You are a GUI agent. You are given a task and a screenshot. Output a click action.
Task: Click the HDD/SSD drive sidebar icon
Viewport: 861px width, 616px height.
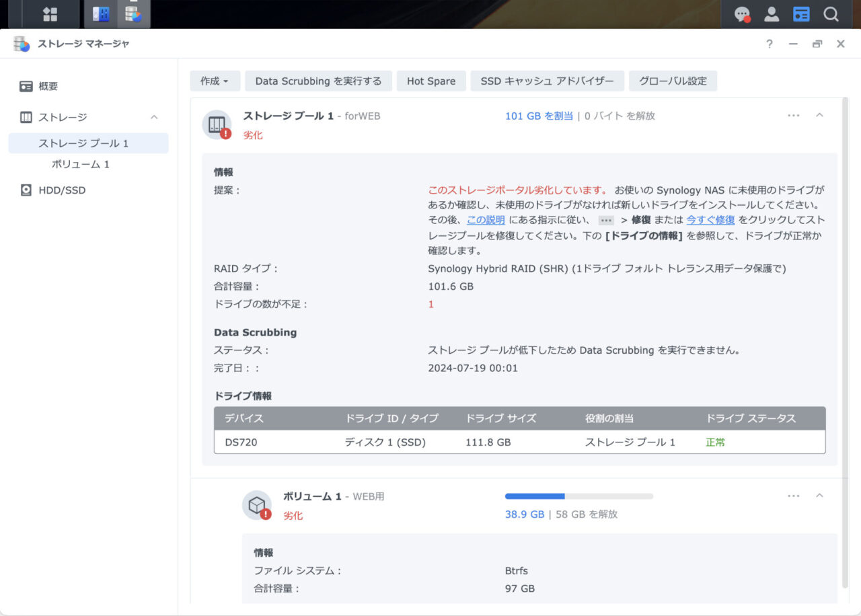click(26, 190)
